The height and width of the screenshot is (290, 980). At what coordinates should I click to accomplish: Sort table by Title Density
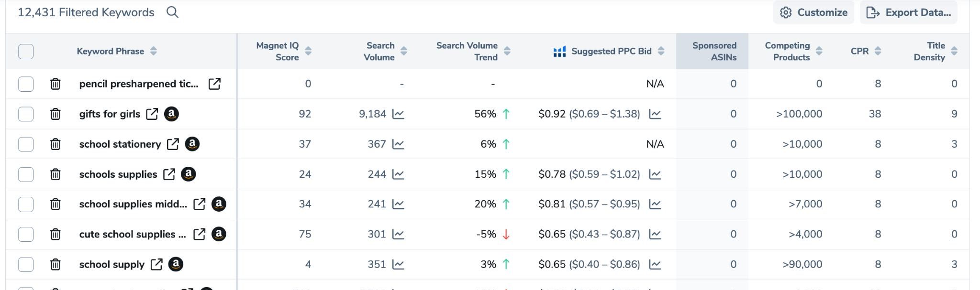[x=954, y=51]
